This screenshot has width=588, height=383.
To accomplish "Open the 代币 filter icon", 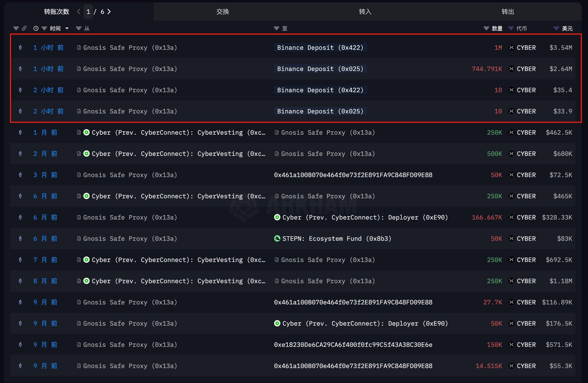I will [511, 28].
